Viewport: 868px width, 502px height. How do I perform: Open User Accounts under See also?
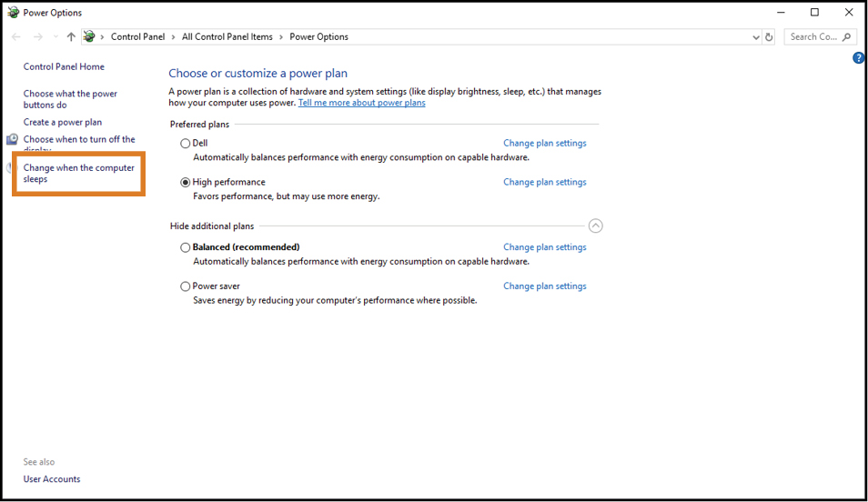(x=52, y=478)
